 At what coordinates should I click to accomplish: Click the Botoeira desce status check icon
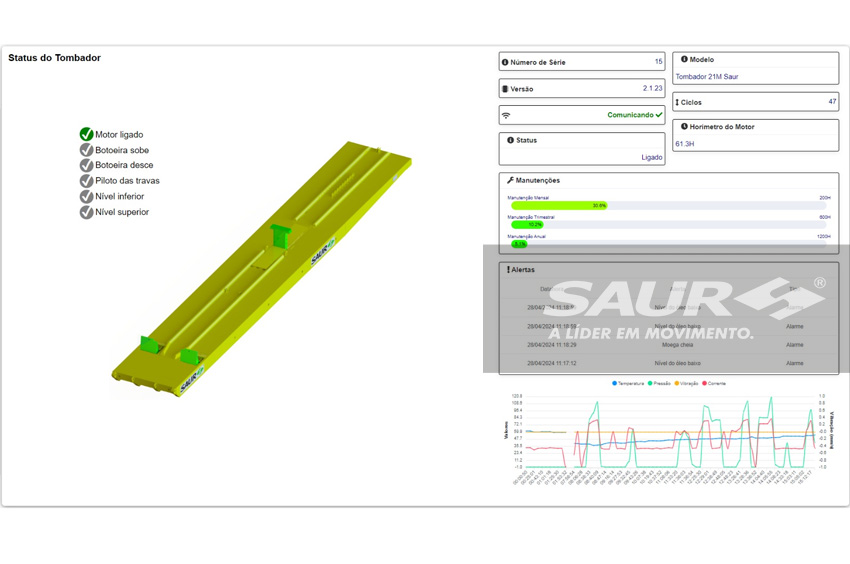(86, 165)
